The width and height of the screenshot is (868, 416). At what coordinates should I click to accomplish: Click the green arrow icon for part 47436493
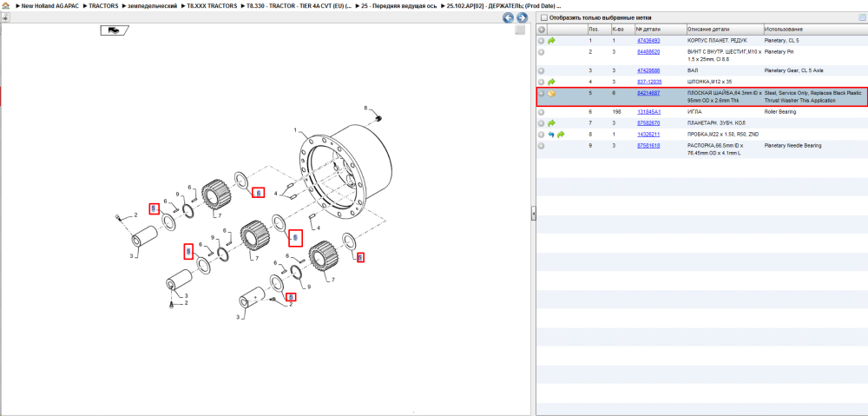(x=551, y=41)
